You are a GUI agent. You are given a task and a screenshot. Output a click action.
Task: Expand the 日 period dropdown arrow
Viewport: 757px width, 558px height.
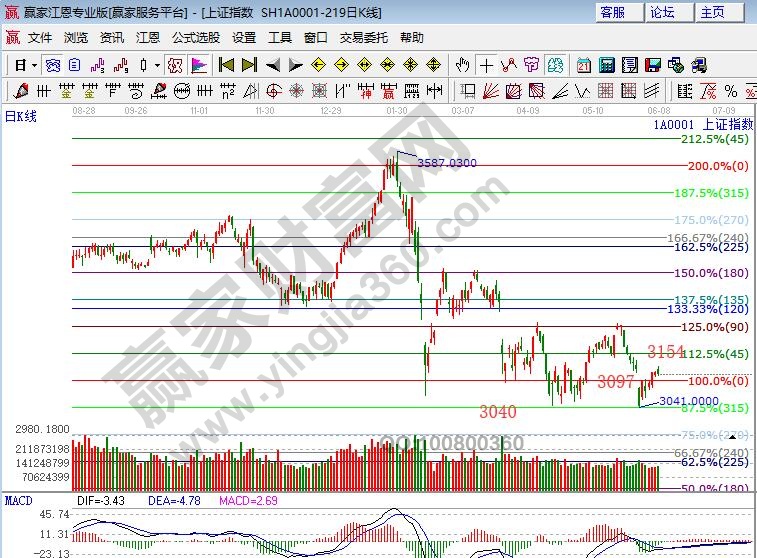33,65
